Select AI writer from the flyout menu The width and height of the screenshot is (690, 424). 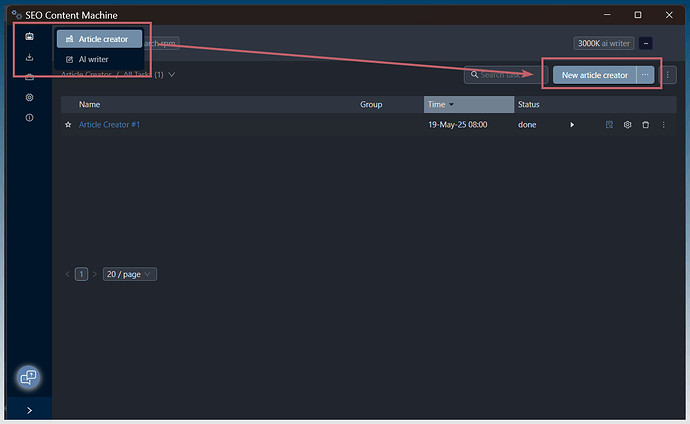pyautogui.click(x=99, y=59)
